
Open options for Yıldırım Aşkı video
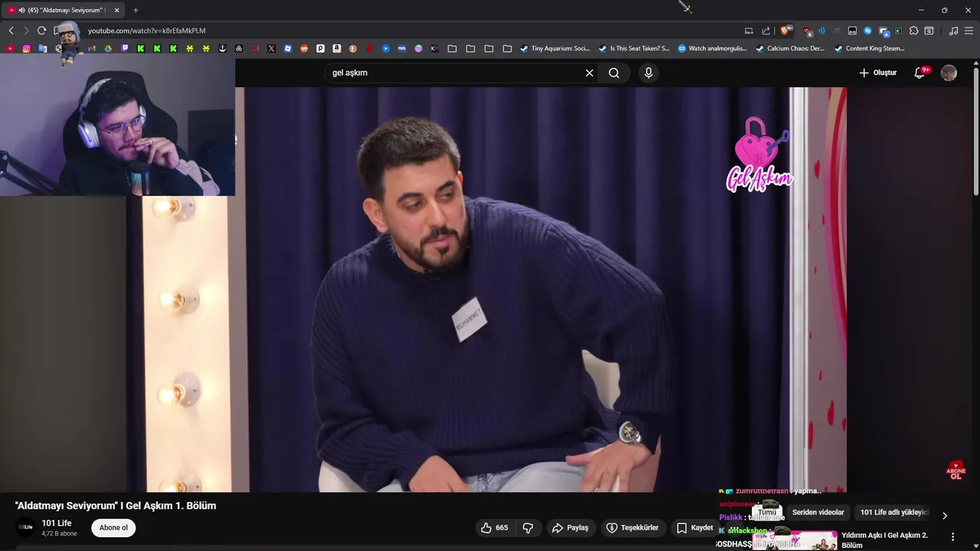[x=953, y=536]
